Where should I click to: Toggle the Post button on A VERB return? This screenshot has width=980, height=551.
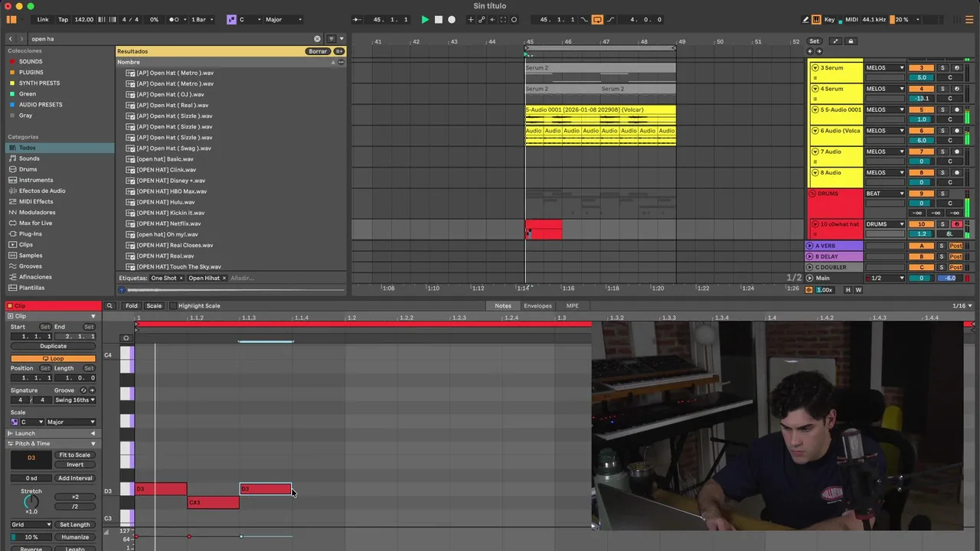[955, 246]
